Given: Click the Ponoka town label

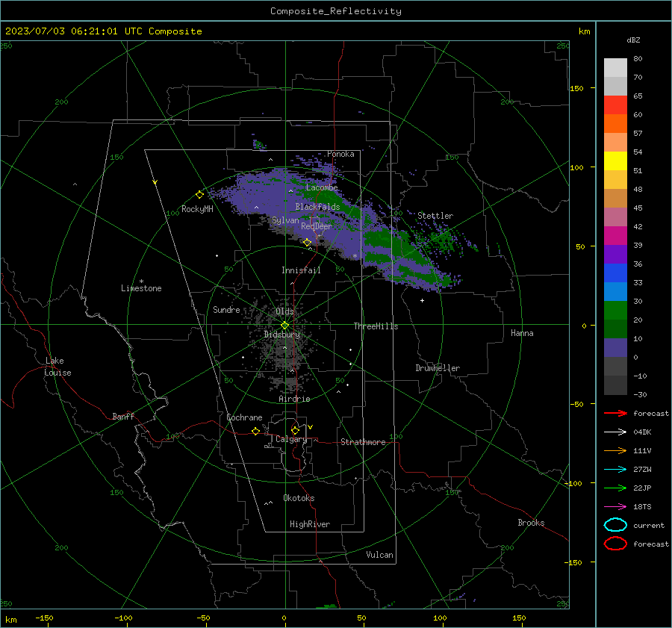Looking at the screenshot, I should pos(340,154).
